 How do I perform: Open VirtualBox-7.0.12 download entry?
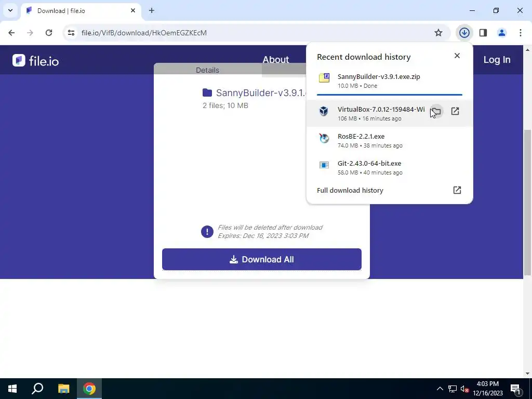(x=389, y=113)
